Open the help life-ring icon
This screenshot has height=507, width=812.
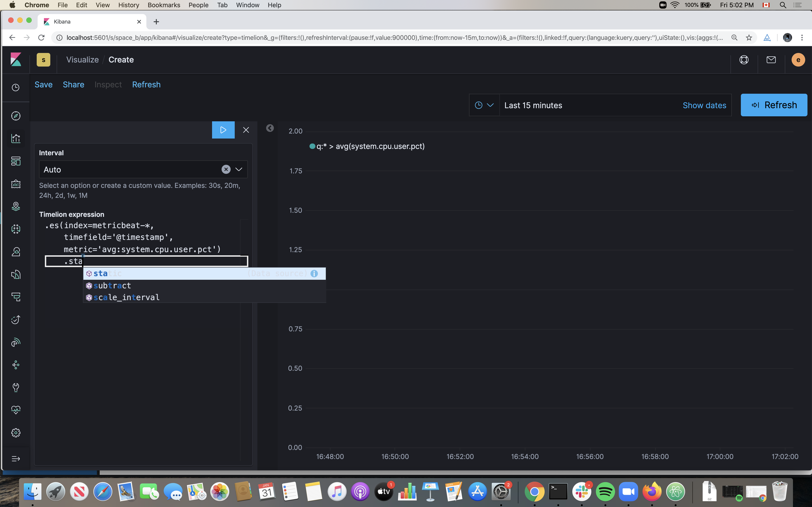[744, 60]
